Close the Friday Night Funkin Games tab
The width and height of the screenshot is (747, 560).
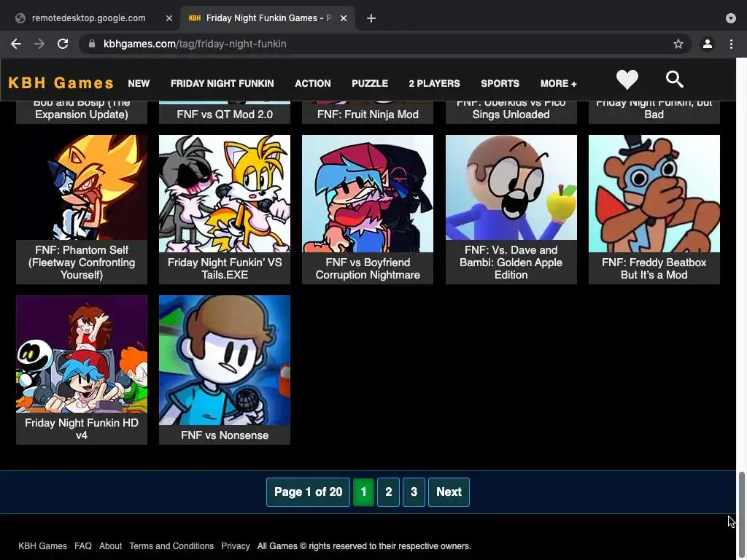coord(344,18)
